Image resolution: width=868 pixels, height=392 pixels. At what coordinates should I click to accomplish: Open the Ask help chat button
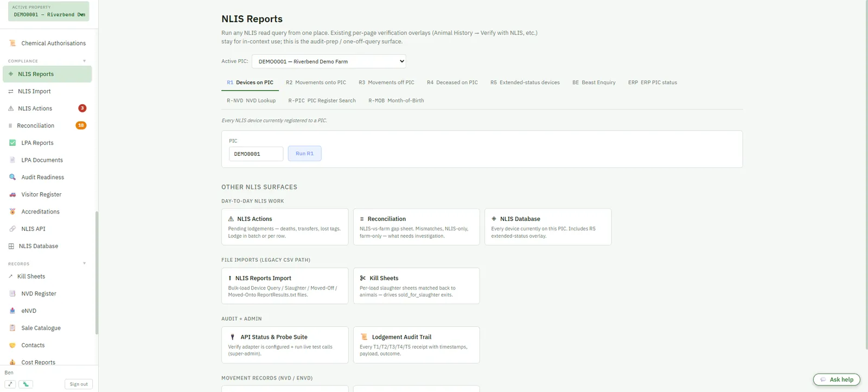pyautogui.click(x=837, y=380)
